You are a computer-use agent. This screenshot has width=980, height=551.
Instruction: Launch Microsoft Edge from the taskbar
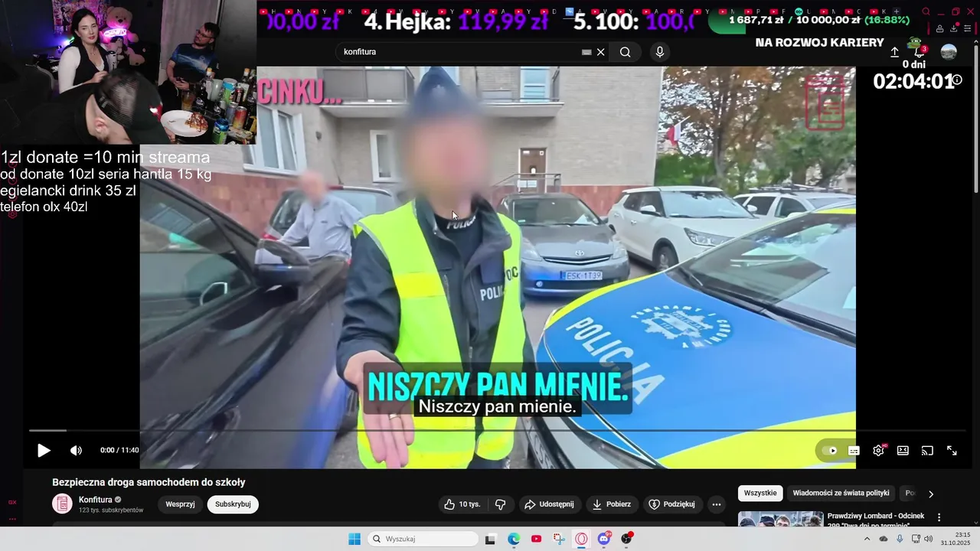(x=514, y=539)
